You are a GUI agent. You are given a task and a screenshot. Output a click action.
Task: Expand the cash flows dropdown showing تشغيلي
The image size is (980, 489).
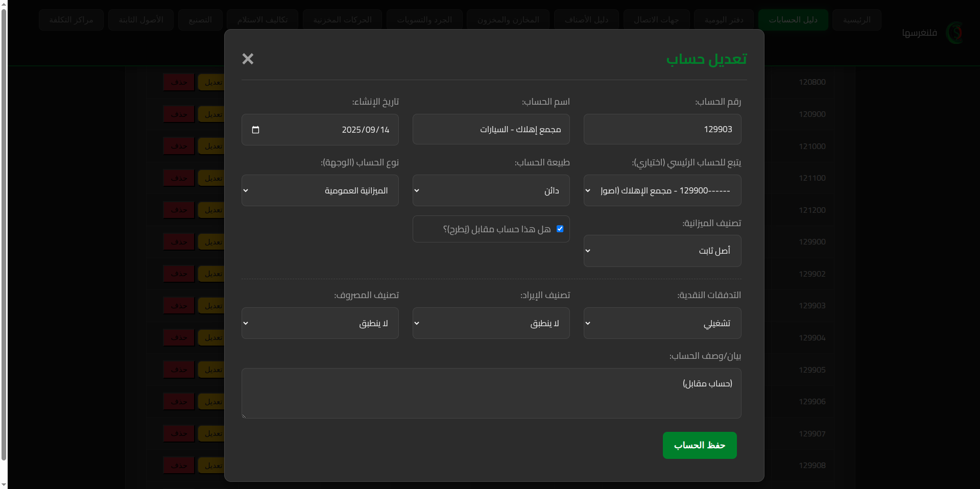click(x=662, y=323)
